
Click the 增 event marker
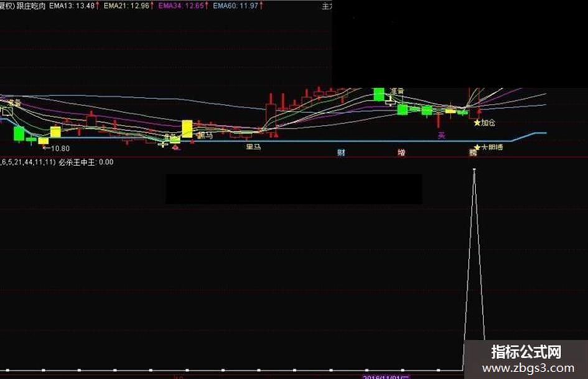point(401,152)
